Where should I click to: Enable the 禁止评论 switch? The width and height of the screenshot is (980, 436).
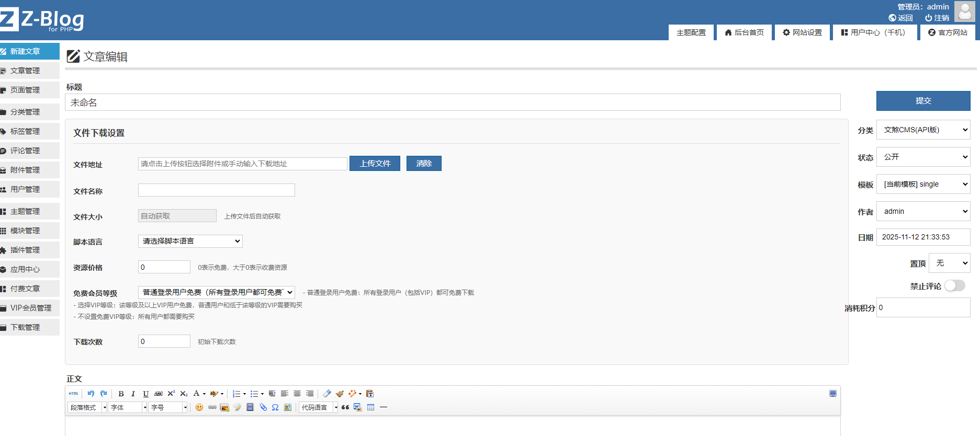(954, 285)
